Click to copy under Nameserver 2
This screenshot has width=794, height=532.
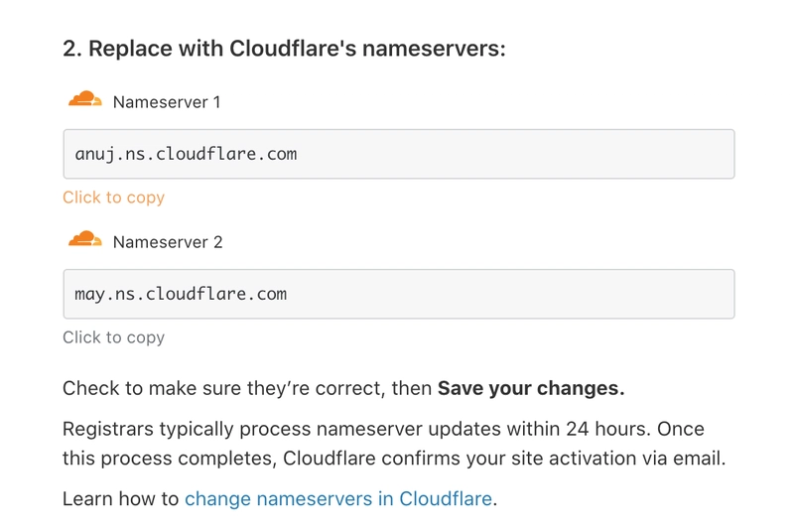click(x=113, y=337)
